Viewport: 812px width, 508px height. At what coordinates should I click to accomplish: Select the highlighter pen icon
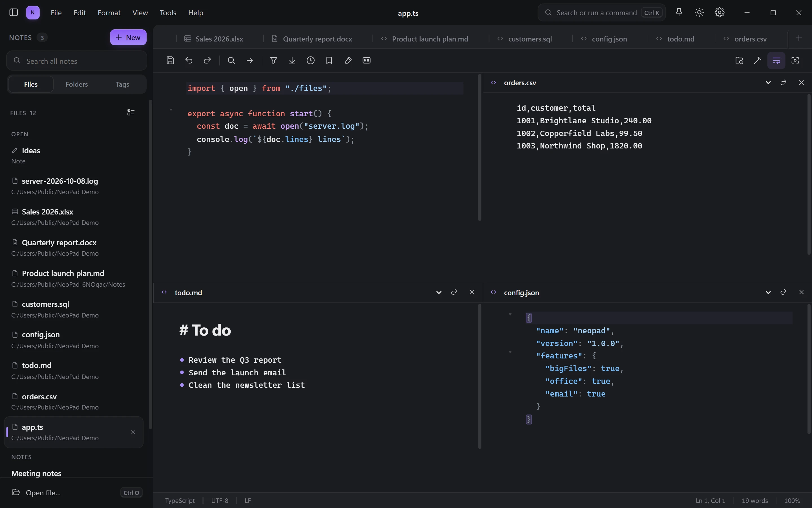click(x=348, y=60)
